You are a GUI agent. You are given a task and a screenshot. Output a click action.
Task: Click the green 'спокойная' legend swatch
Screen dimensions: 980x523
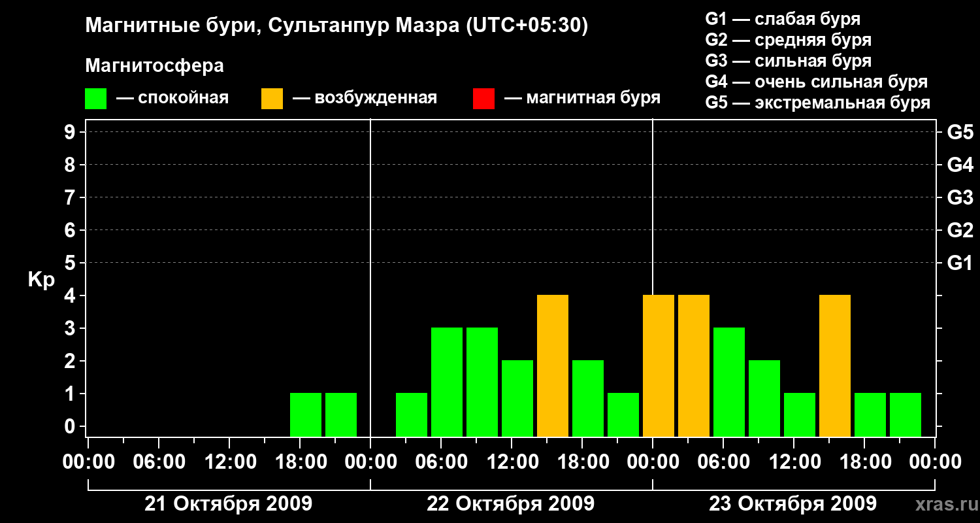(95, 99)
